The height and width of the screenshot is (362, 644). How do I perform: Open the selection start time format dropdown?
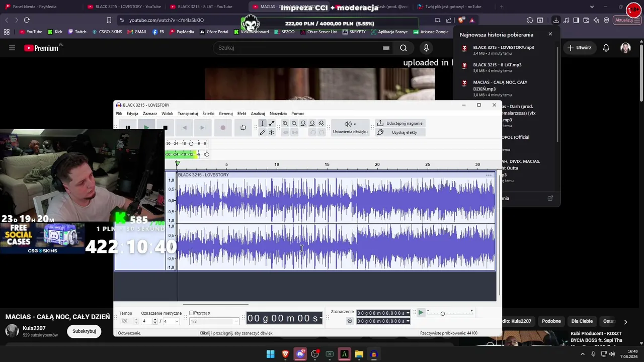(x=408, y=313)
